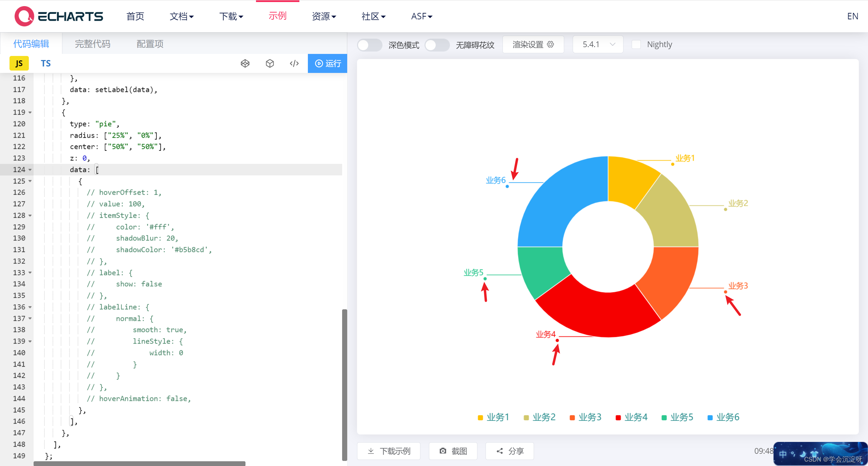868x466 pixels.
Task: Collapse the fold arrow at line 124
Action: pyautogui.click(x=30, y=170)
